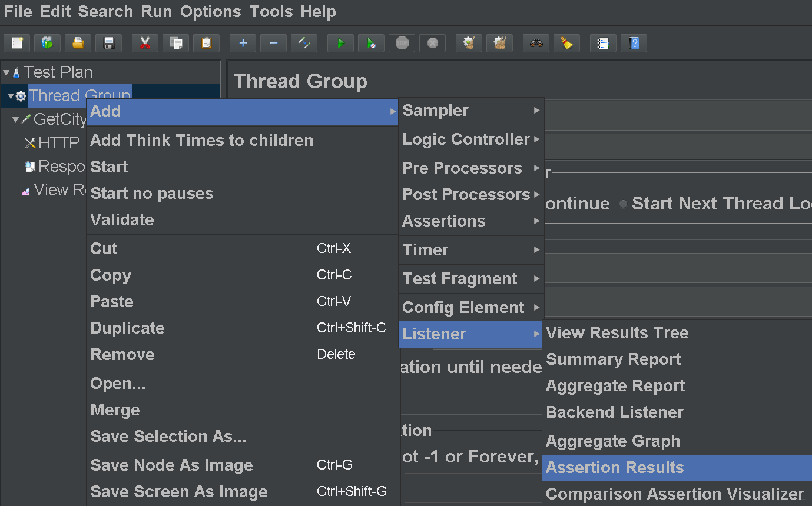
Task: Open the Run menu
Action: (157, 12)
